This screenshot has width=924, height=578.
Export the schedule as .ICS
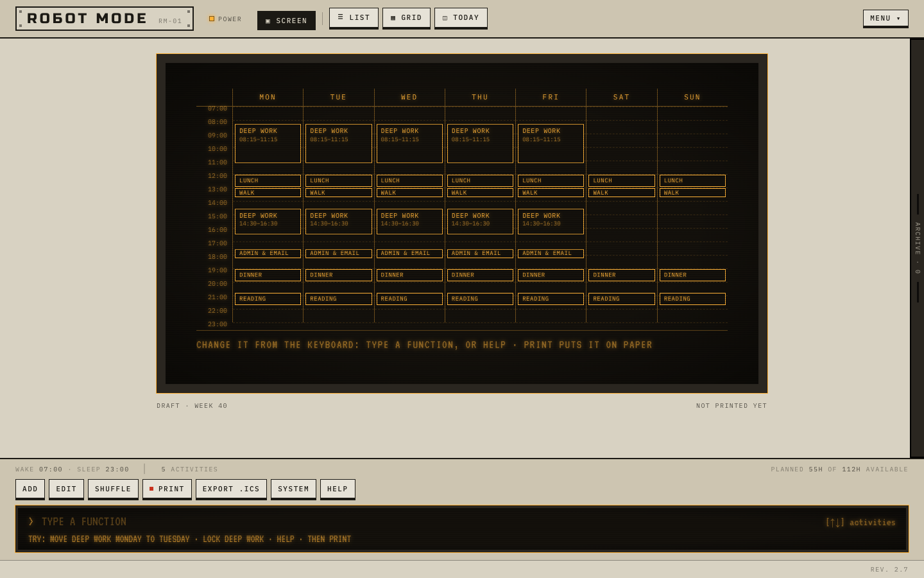(231, 489)
